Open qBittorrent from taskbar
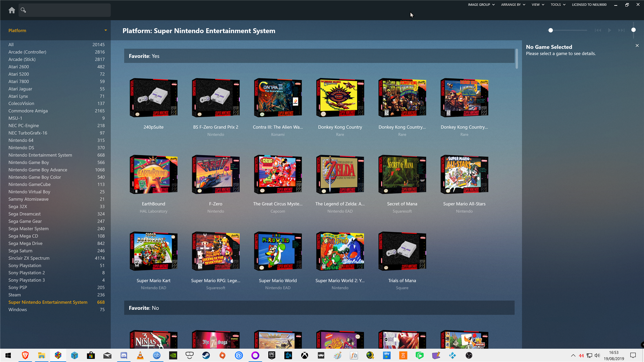 (x=157, y=355)
